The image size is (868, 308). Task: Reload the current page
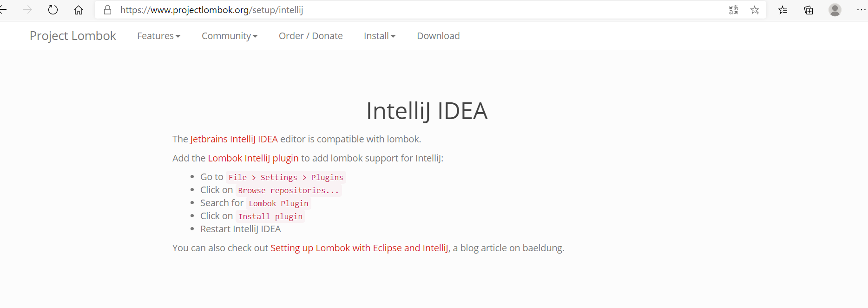click(53, 10)
